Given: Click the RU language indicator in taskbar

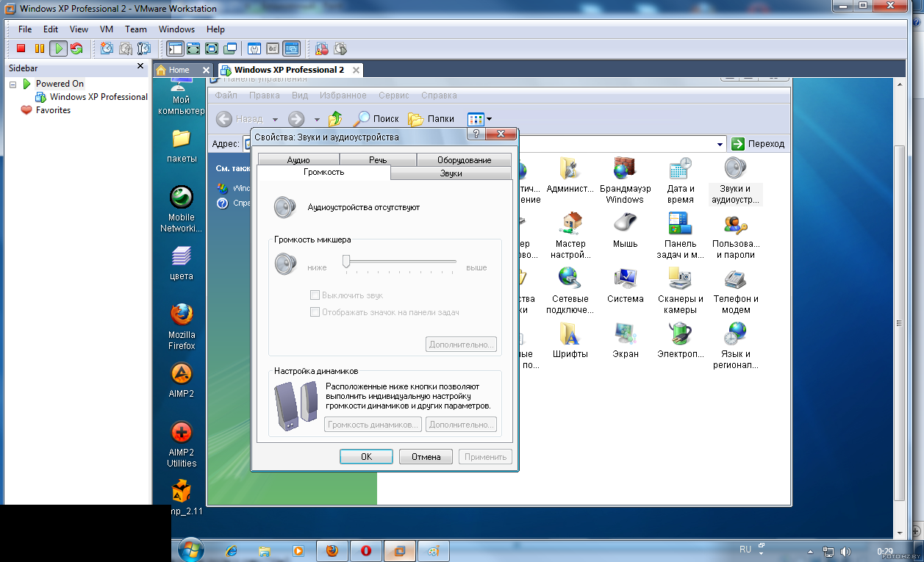Looking at the screenshot, I should (745, 549).
